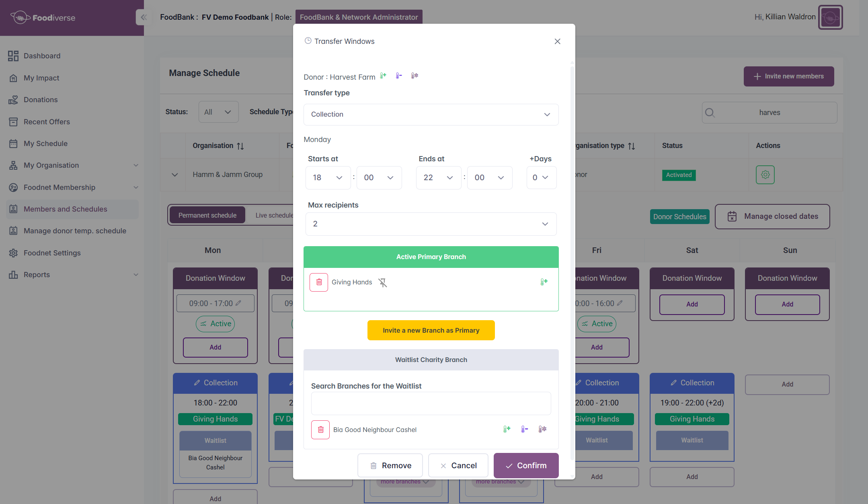The height and width of the screenshot is (504, 868).
Task: Click Invite a new Branch as Primary
Action: 431,330
